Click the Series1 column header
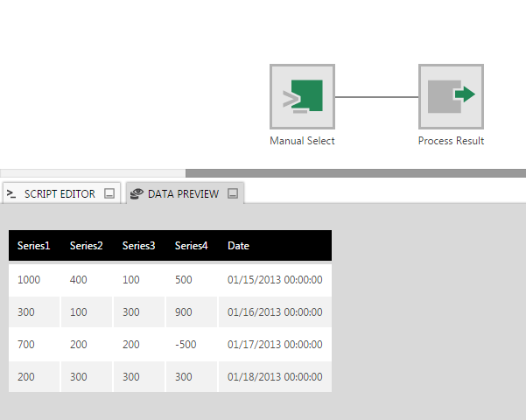Screen dimensions: 526x420 [33, 246]
